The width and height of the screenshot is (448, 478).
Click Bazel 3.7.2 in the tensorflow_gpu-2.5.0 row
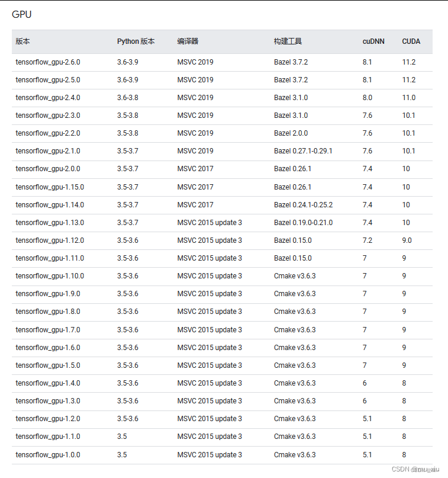coord(291,80)
